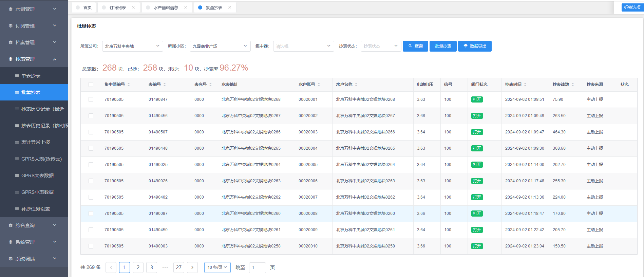Sort by 抄表读数 column arrows

573,85
